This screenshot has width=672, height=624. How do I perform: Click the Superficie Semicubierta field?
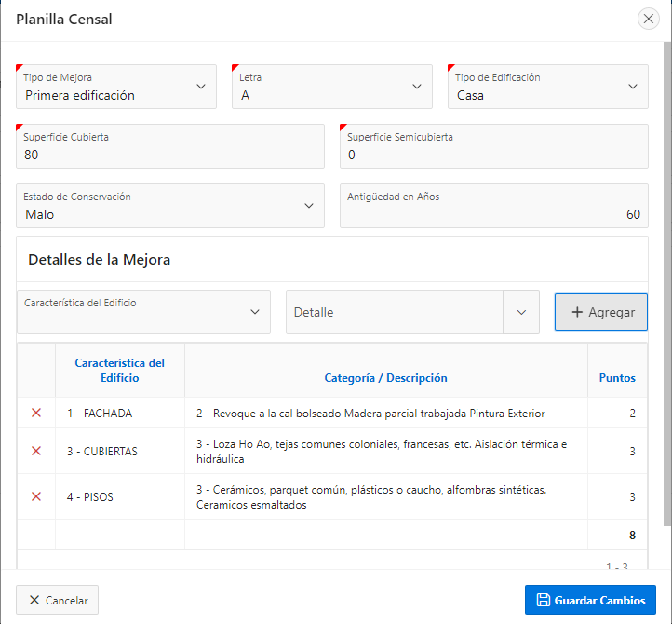pyautogui.click(x=494, y=146)
